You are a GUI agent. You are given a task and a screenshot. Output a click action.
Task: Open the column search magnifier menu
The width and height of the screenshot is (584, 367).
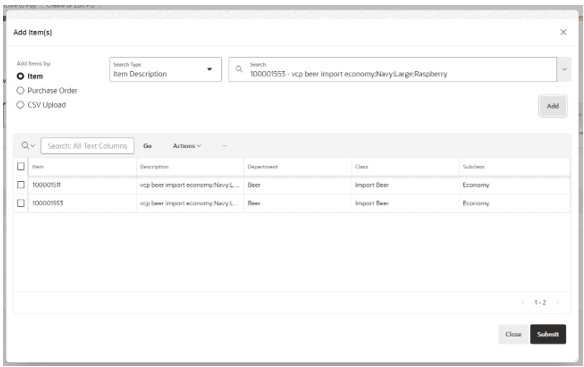[28, 146]
